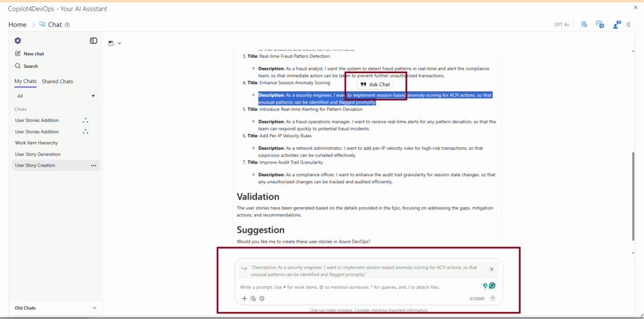
Task: Click 'Would you like me to create' question text
Action: point(304,242)
